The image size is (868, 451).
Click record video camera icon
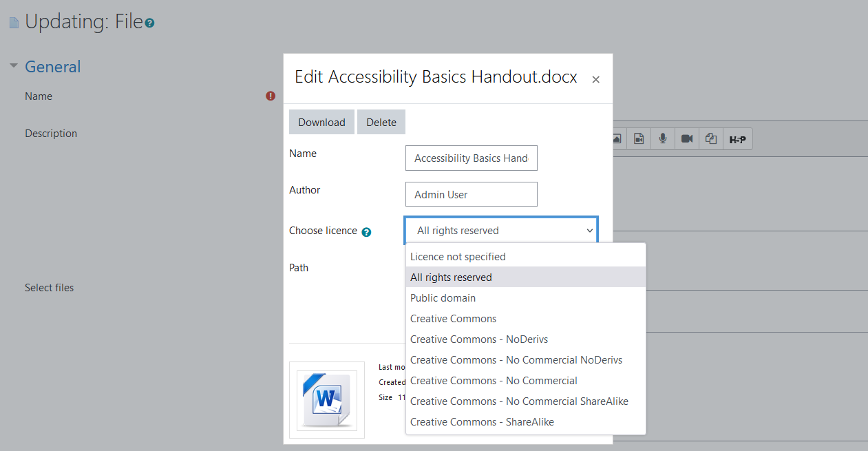(686, 139)
